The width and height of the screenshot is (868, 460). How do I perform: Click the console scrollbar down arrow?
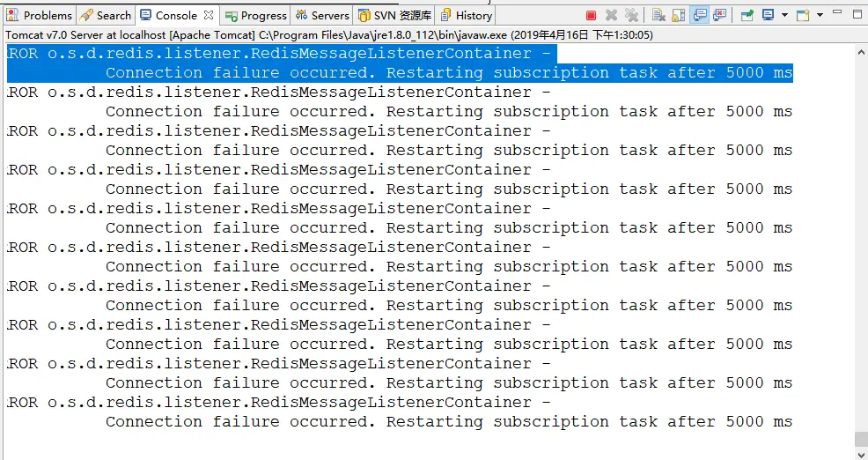861,455
